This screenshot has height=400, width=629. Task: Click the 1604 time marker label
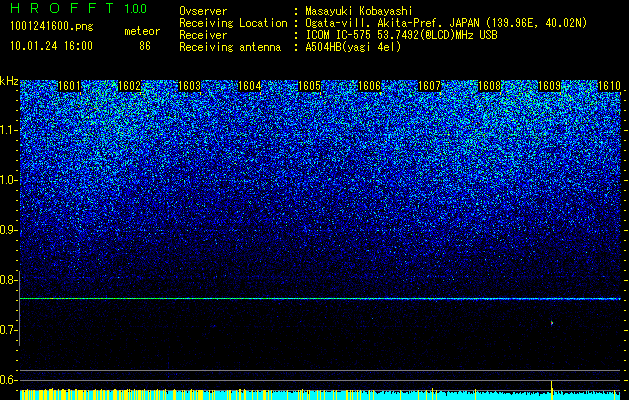[x=250, y=86]
